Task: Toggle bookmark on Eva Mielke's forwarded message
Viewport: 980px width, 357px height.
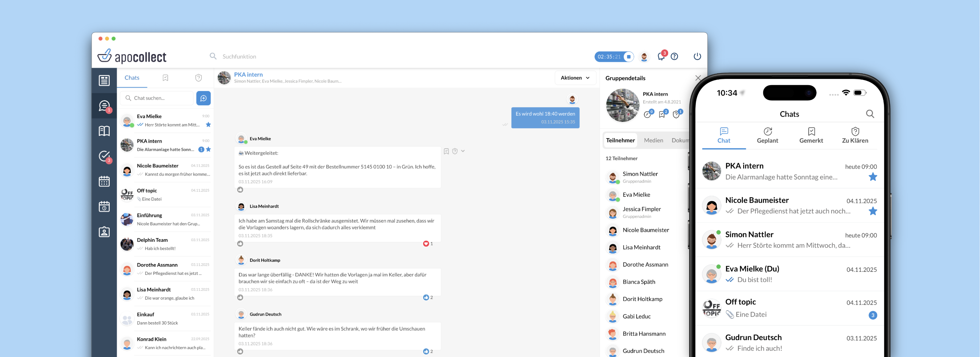Action: point(446,151)
